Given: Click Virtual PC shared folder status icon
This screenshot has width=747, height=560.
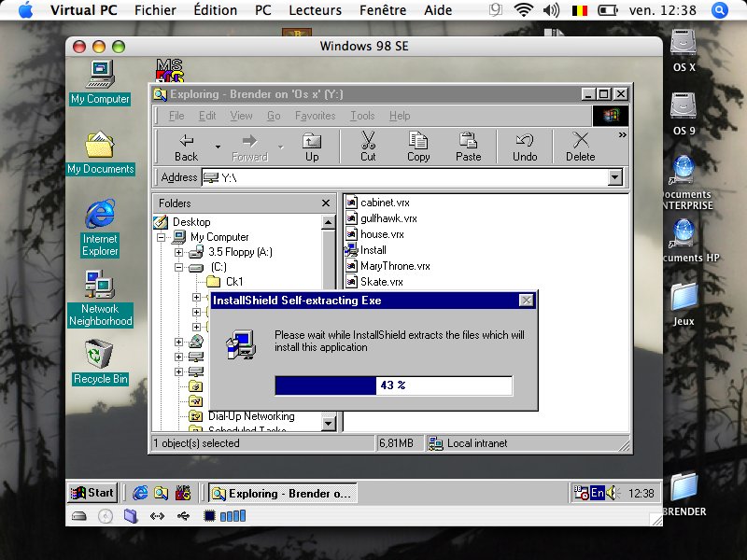Looking at the screenshot, I should [131, 516].
